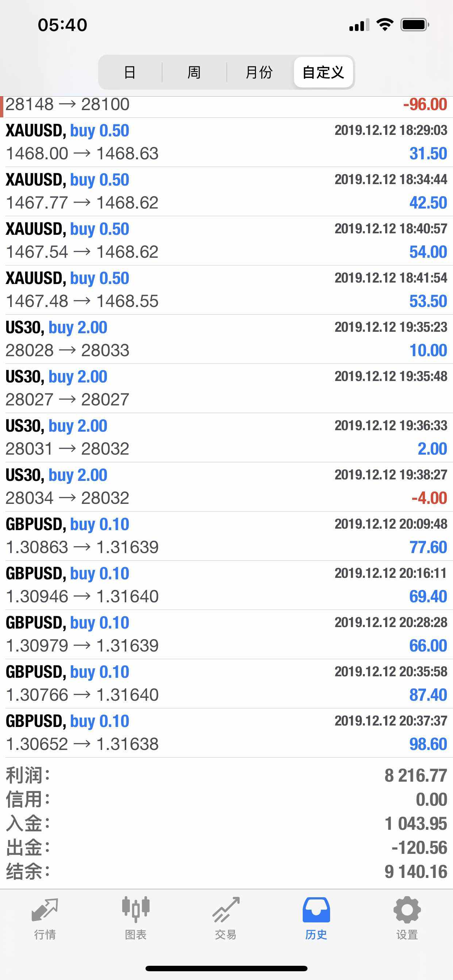Tap the battery status icon
The height and width of the screenshot is (980, 453).
pyautogui.click(x=415, y=25)
